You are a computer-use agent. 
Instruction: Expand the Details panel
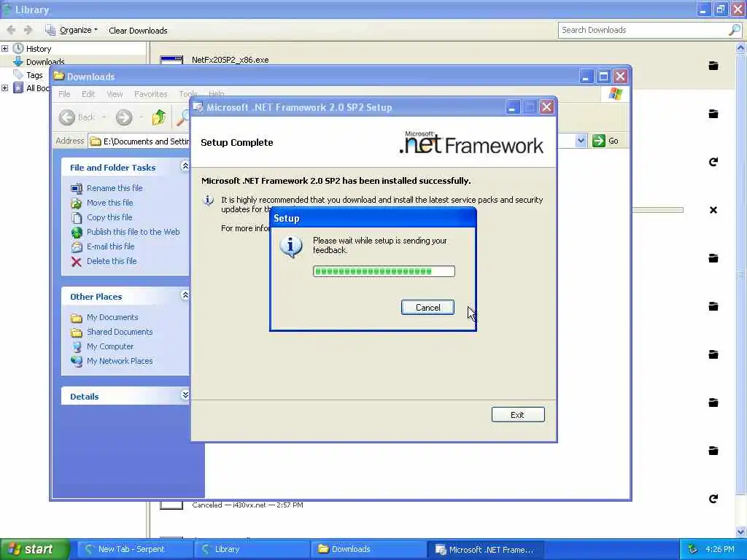185,394
